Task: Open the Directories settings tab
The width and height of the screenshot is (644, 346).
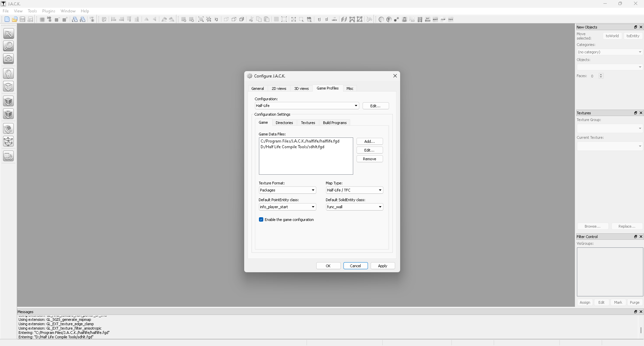Action: click(284, 123)
